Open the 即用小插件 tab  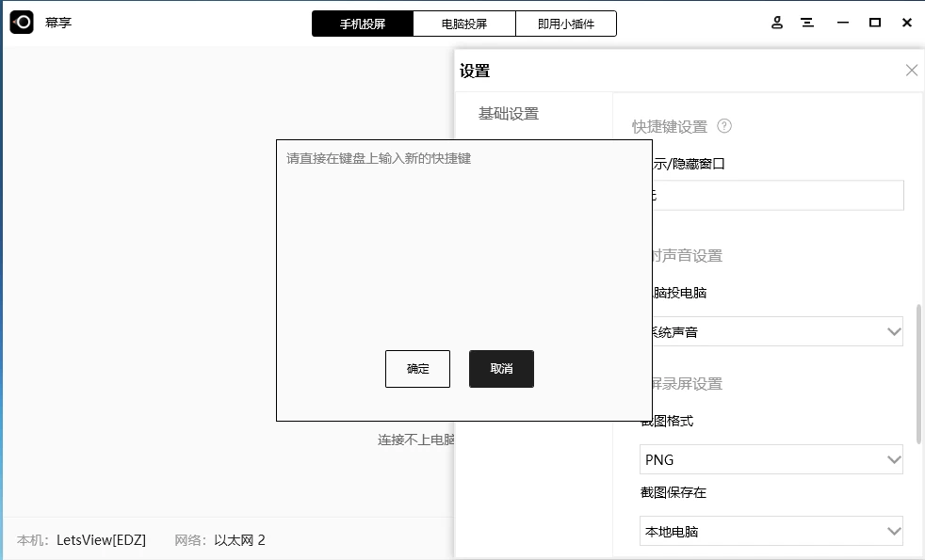(566, 23)
